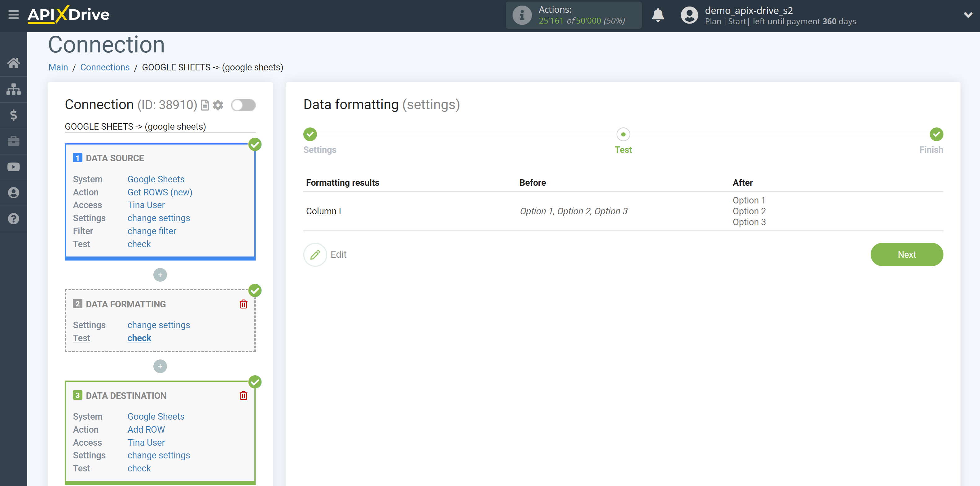Click the Connections breadcrumb link

tap(105, 67)
